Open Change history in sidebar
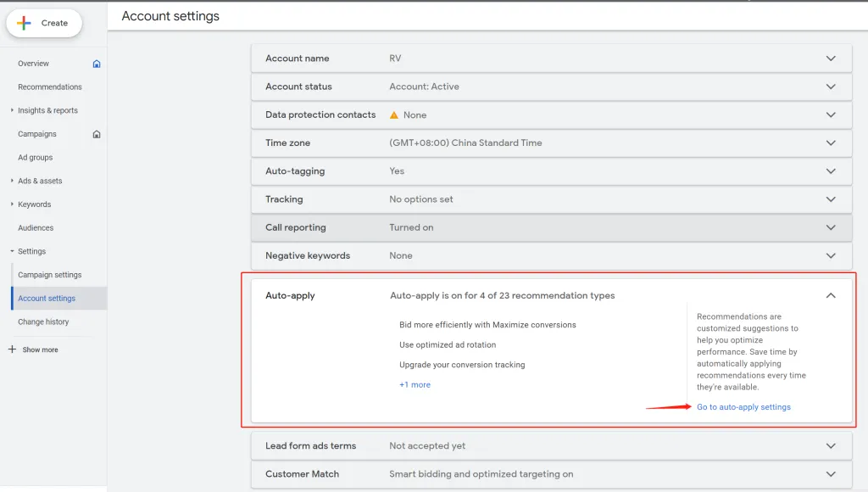 pyautogui.click(x=43, y=321)
